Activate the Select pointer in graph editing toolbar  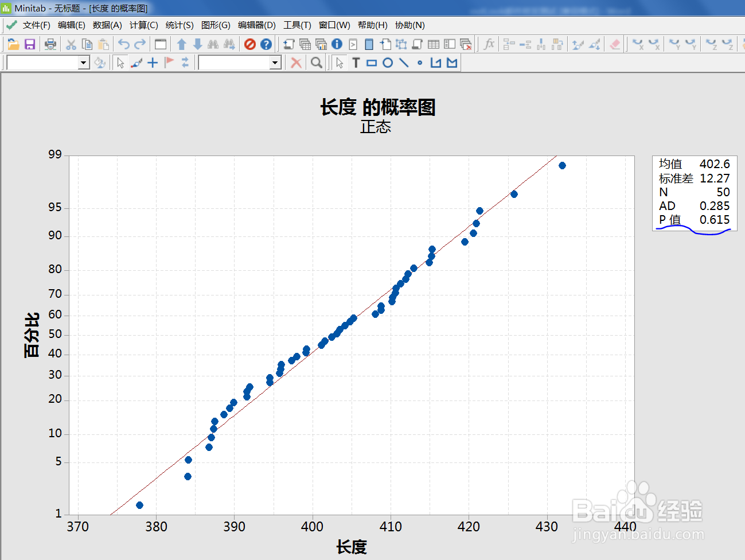120,63
